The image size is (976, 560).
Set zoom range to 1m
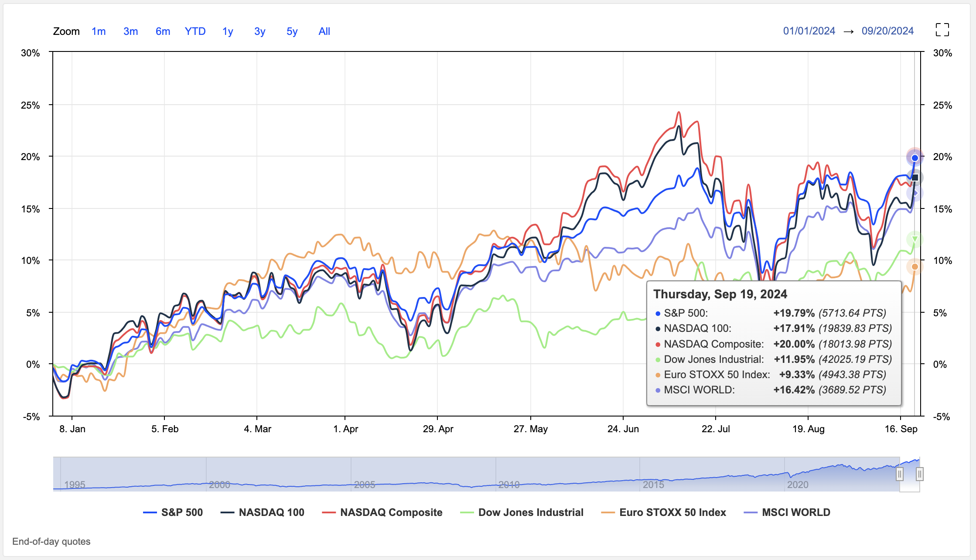tap(99, 31)
